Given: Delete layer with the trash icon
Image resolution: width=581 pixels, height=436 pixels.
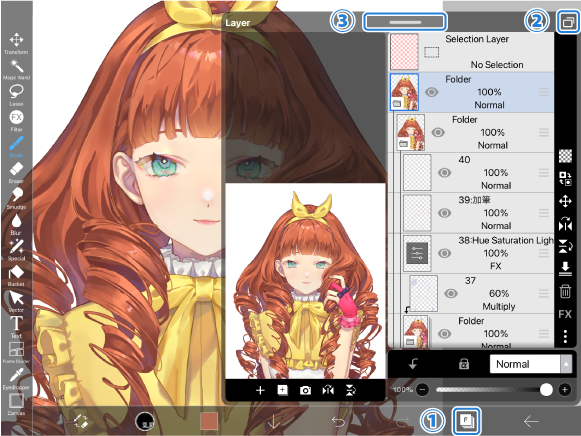Looking at the screenshot, I should [565, 291].
